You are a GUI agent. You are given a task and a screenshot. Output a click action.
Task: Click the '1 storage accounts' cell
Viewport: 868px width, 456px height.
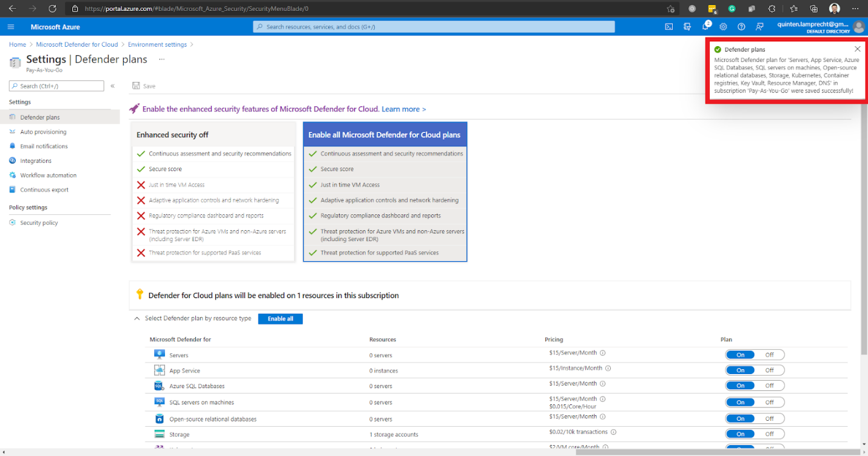(394, 435)
